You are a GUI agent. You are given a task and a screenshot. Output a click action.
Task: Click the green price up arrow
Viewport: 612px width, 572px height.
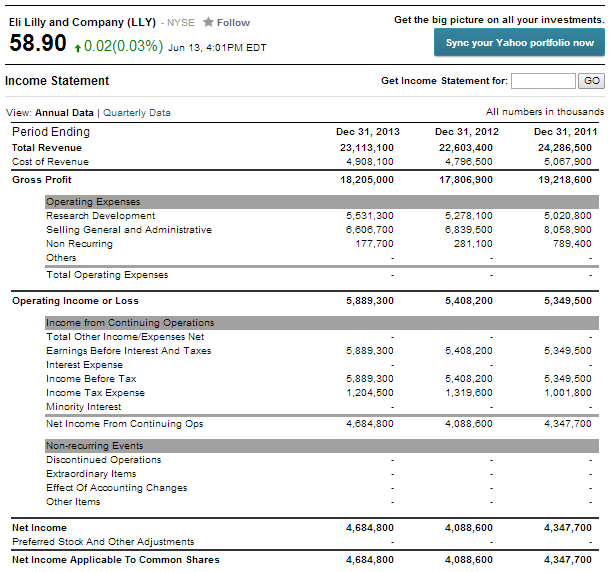click(77, 48)
